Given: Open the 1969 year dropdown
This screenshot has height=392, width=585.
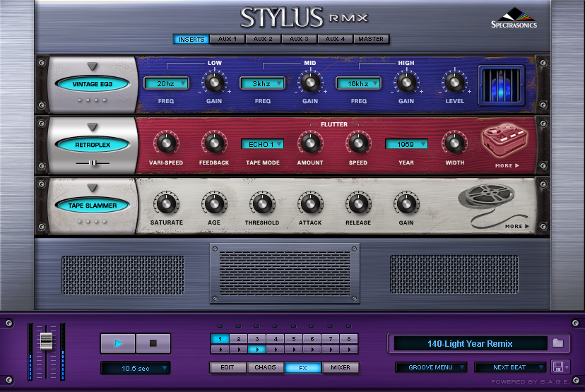Looking at the screenshot, I should point(406,144).
